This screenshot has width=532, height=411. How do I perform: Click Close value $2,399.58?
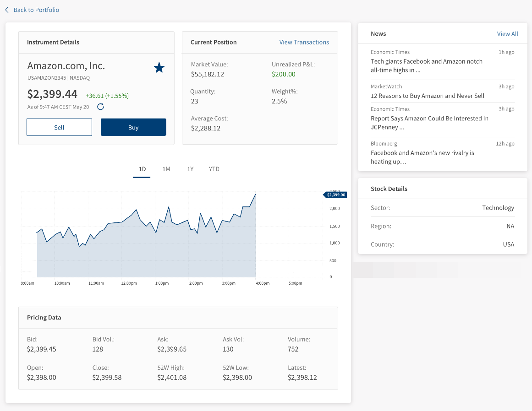tap(107, 378)
